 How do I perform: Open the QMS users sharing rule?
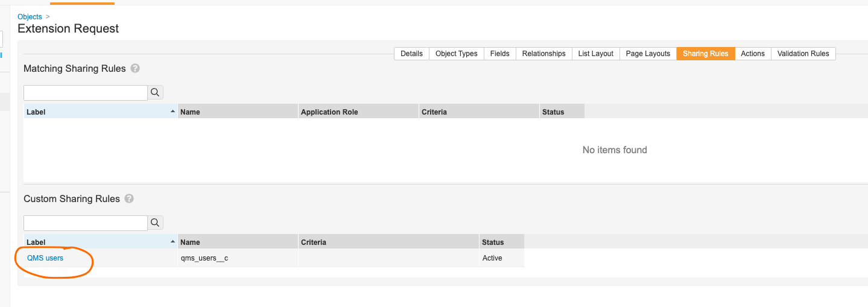[45, 258]
